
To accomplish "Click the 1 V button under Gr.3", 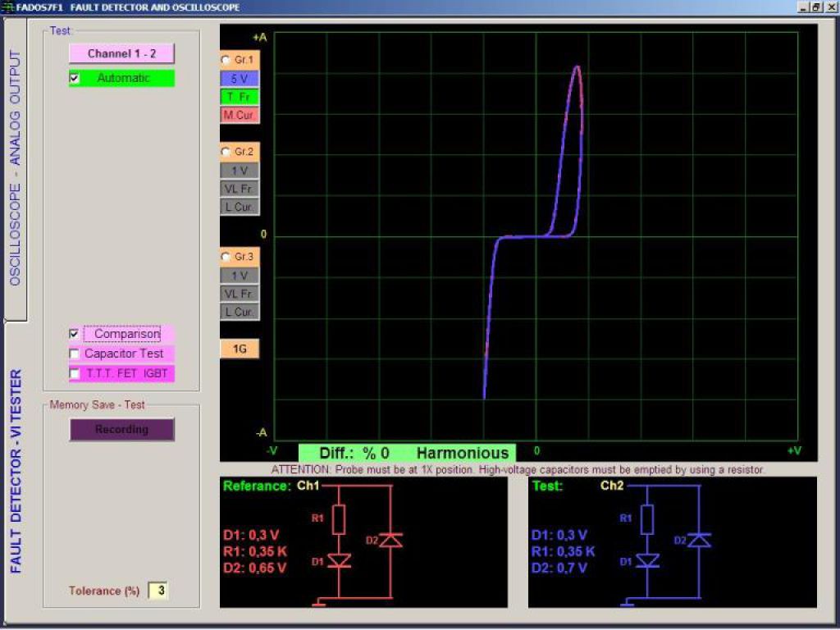I will (240, 276).
